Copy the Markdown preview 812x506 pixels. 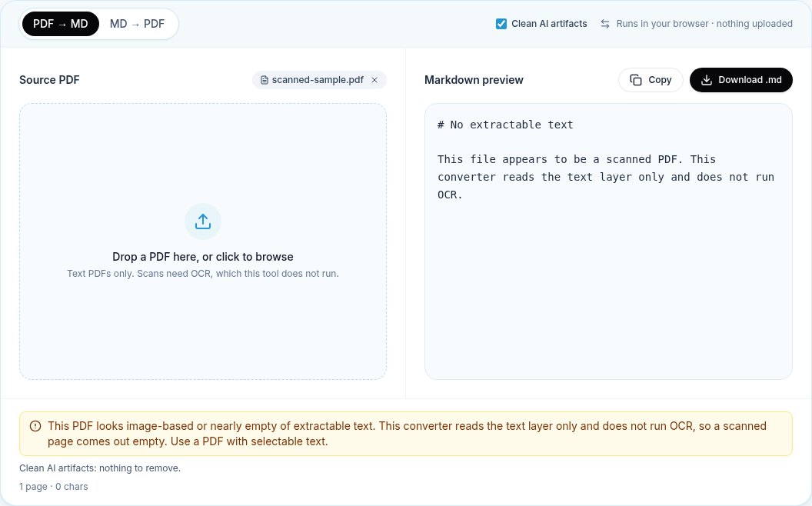pyautogui.click(x=651, y=80)
